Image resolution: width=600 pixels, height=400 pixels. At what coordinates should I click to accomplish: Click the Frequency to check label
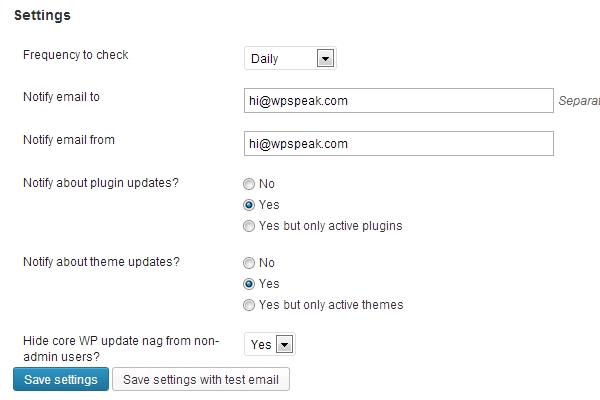click(x=76, y=55)
